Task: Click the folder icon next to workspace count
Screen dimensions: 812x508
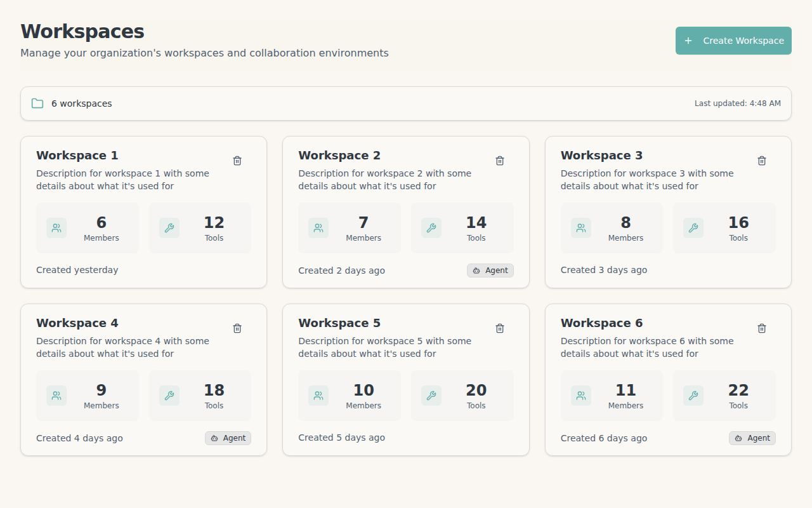Action: 37,103
